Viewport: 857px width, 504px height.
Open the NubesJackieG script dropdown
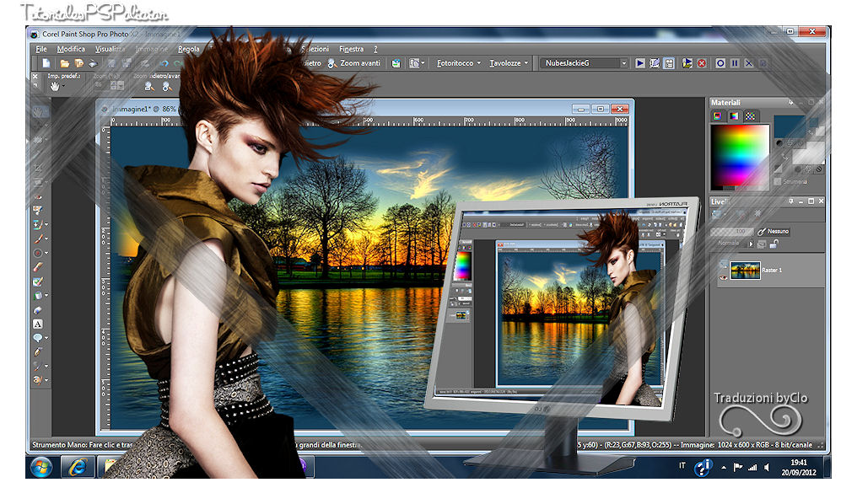click(623, 63)
